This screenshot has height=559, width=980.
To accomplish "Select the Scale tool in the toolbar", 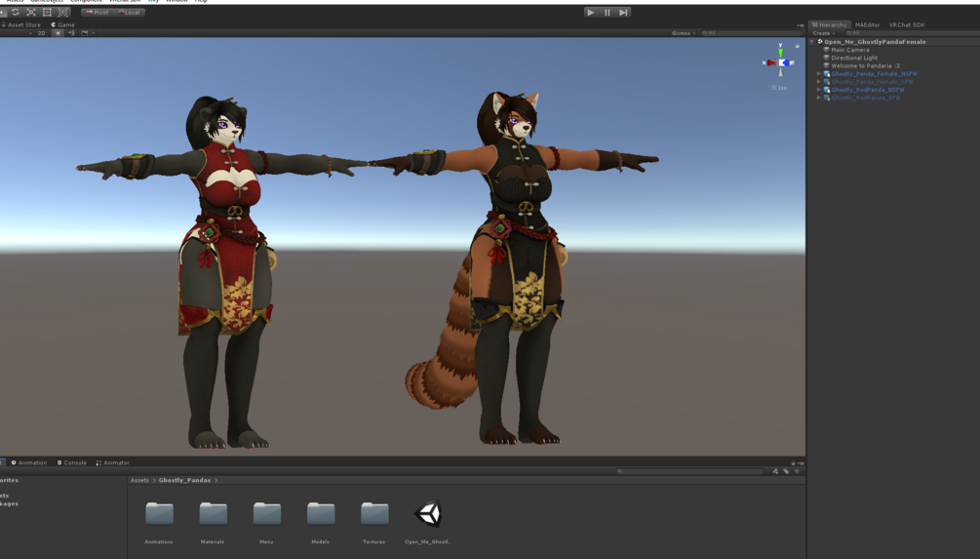I will [x=31, y=12].
